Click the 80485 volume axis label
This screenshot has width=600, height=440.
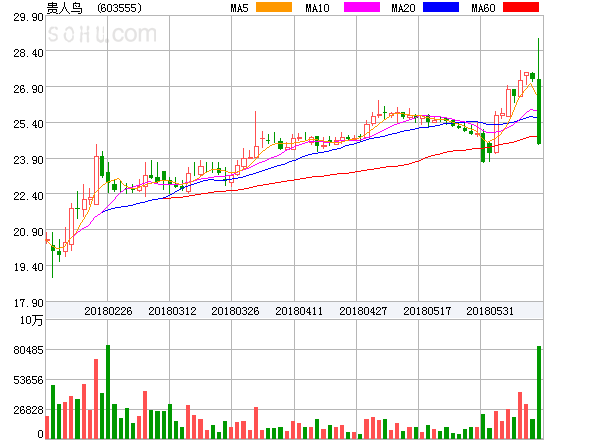tap(28, 350)
